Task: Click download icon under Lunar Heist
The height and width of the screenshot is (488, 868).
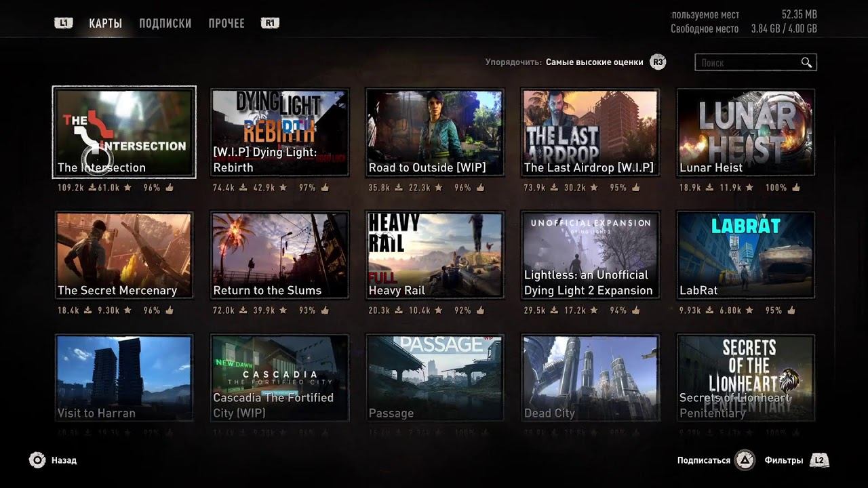Action: click(x=711, y=188)
